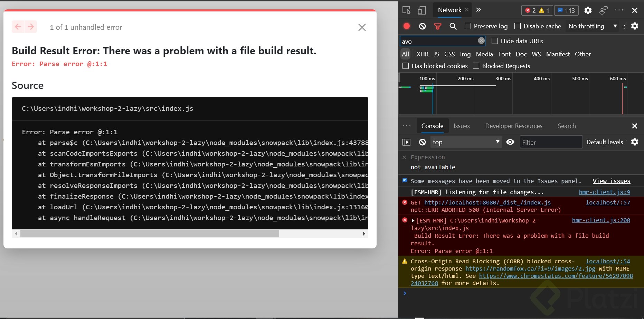This screenshot has height=319, width=644.
Task: Open the network filter search
Action: point(453,26)
